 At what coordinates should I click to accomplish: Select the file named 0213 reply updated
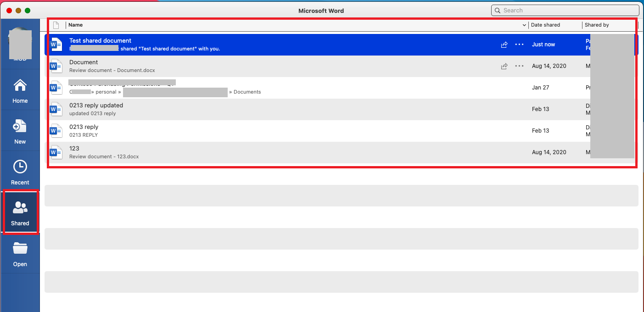[96, 105]
